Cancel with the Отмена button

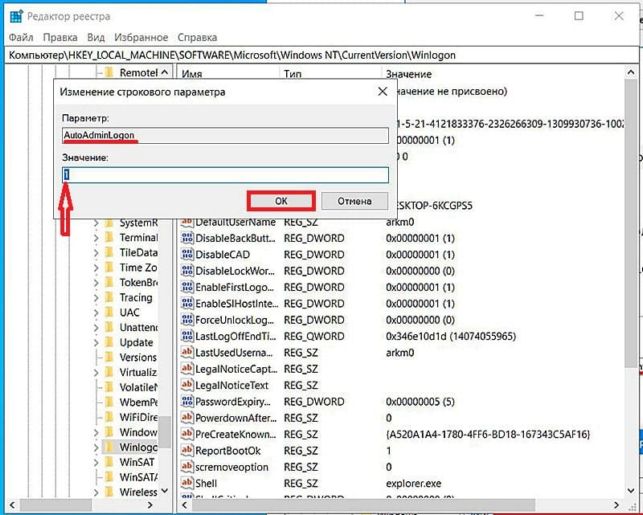tap(355, 201)
